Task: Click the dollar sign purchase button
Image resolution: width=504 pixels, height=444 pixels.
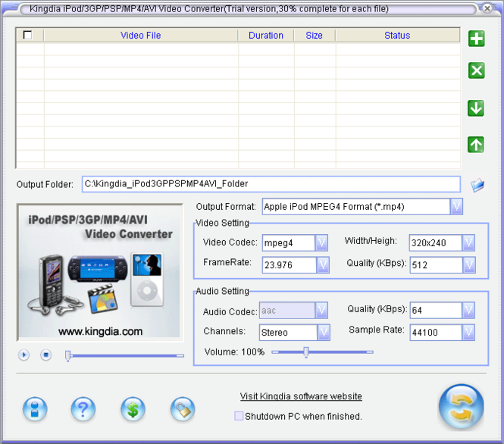Action: [133, 409]
